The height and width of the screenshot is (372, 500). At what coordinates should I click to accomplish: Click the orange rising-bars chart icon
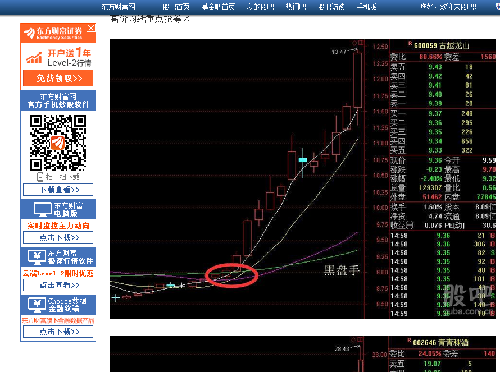pyautogui.click(x=34, y=57)
